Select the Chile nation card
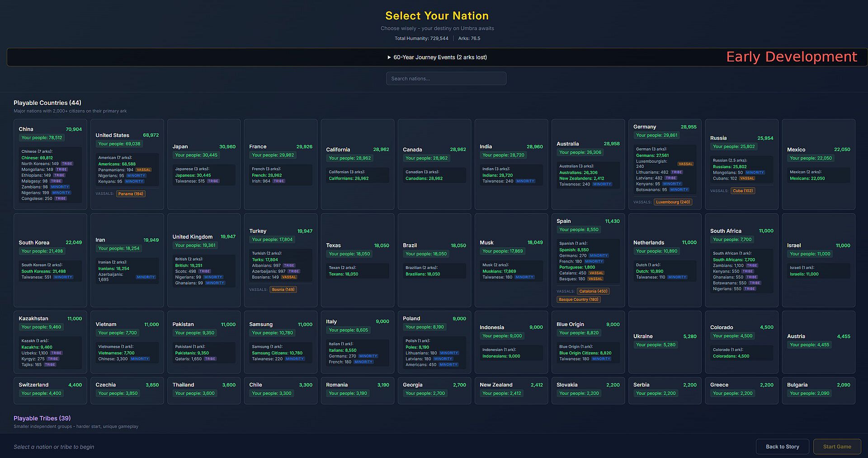 tap(281, 391)
